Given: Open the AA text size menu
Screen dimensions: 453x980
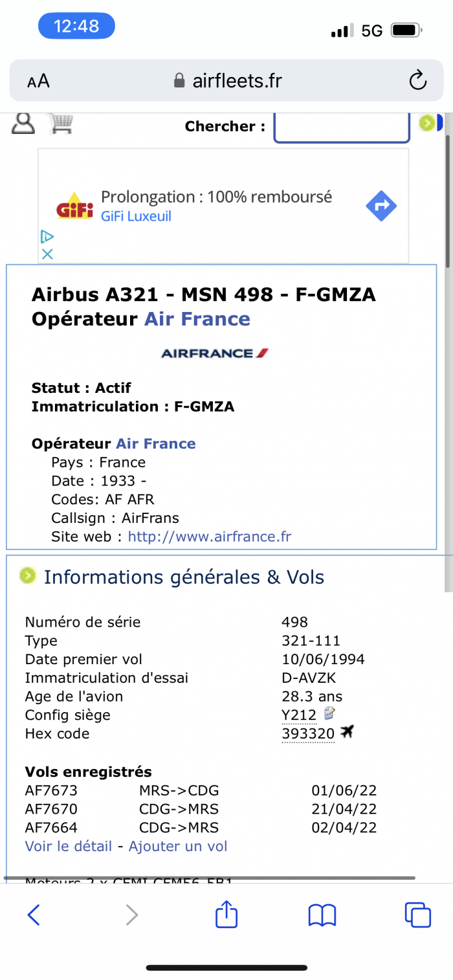Looking at the screenshot, I should (x=38, y=81).
